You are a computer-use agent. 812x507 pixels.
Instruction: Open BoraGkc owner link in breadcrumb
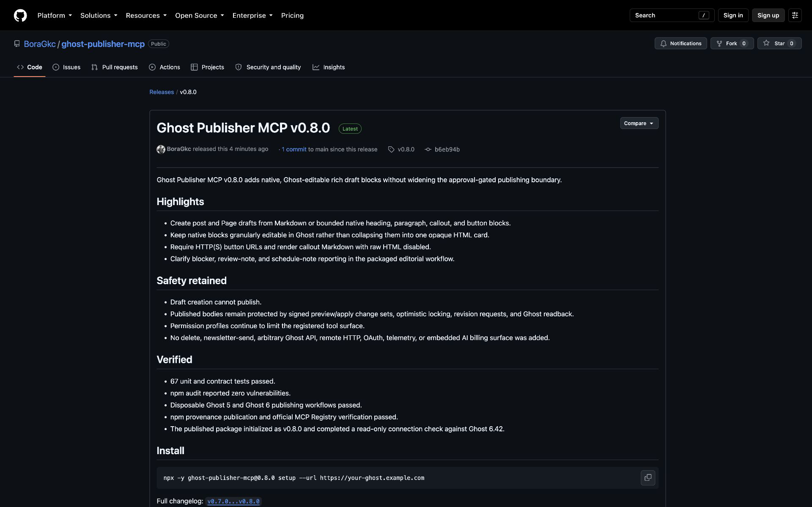coord(40,44)
